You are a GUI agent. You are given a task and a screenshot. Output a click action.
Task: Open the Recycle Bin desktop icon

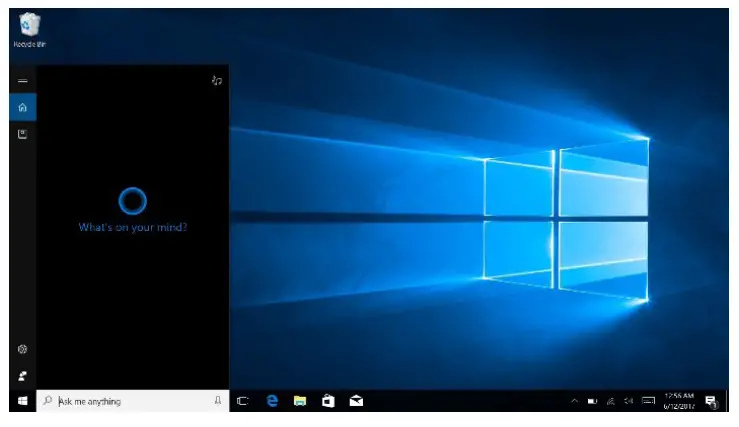tap(29, 31)
